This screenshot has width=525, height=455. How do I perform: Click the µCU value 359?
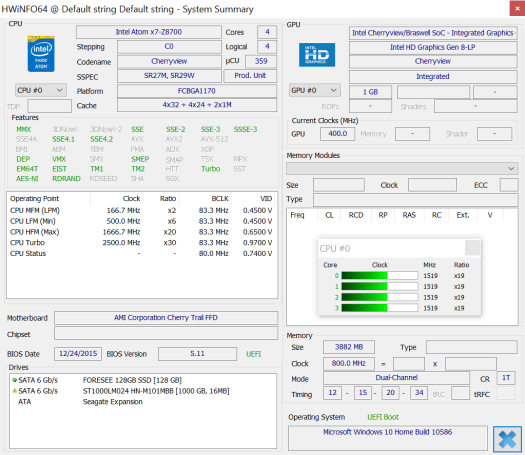261,61
